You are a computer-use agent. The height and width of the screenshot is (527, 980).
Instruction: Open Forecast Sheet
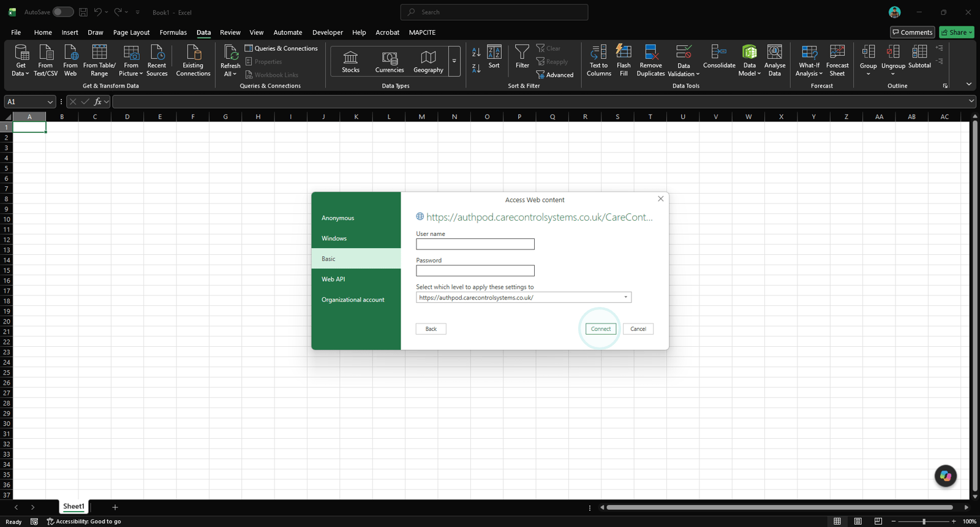coord(837,60)
